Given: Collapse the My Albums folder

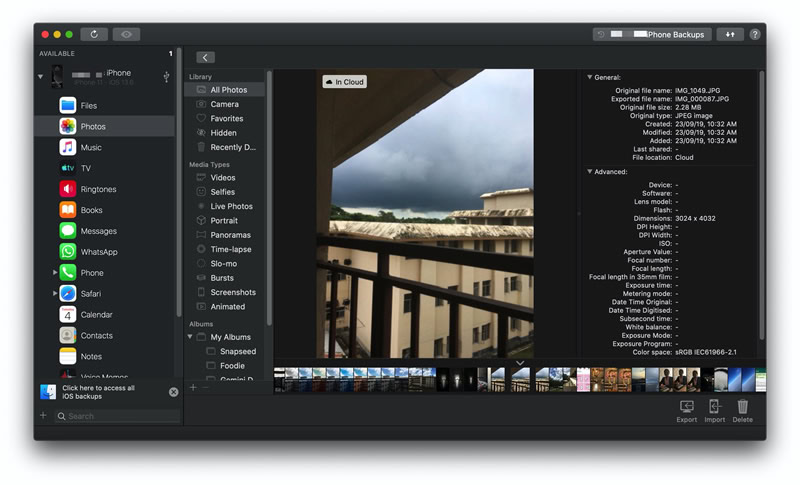Looking at the screenshot, I should (190, 337).
